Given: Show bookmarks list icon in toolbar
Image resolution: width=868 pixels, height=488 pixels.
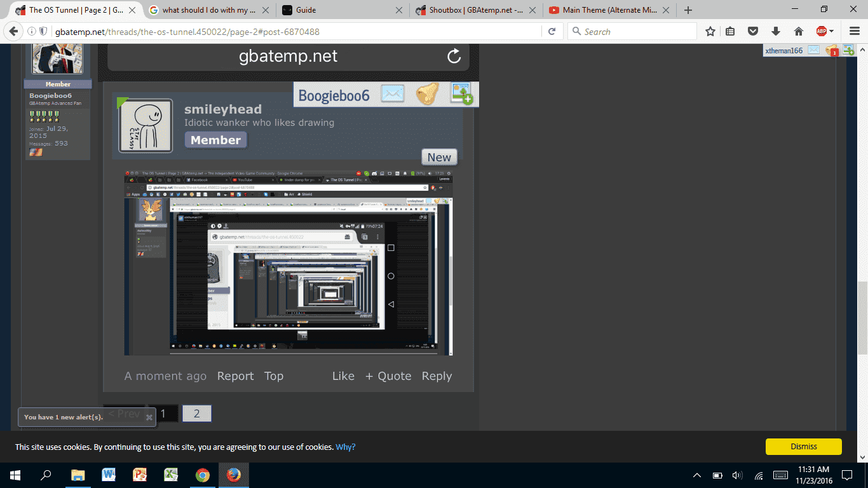Looking at the screenshot, I should (731, 31).
